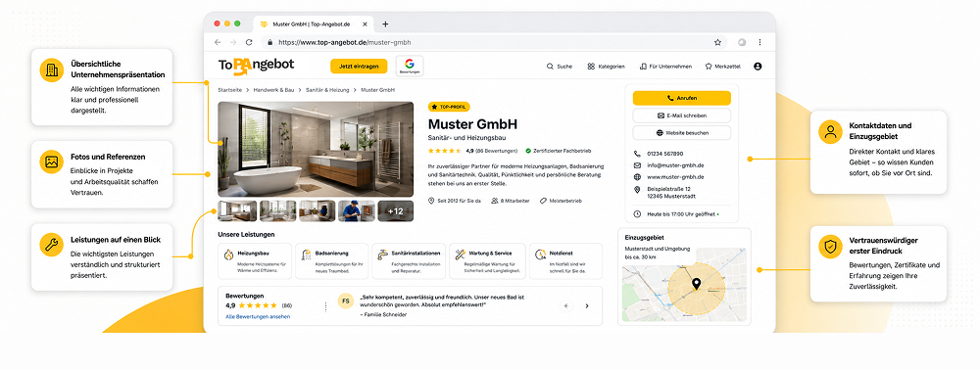Open the user account profile icon
Screen dimensions: 980x370
[758, 67]
